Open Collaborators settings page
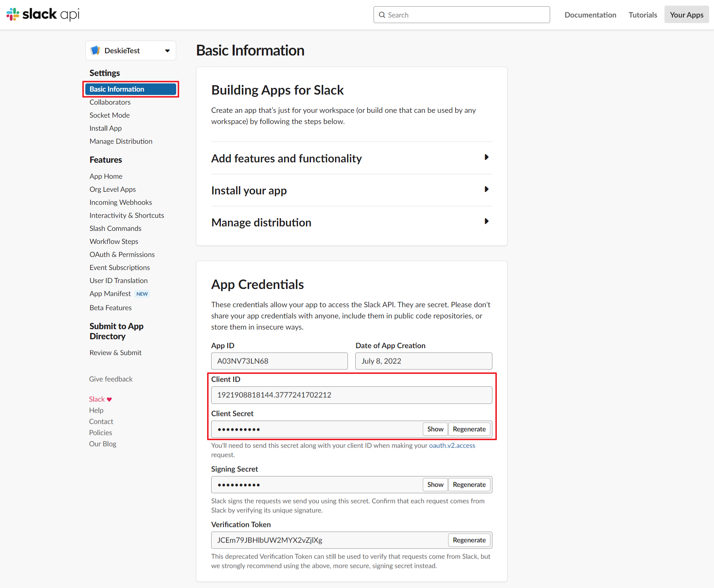Viewport: 714px width, 588px height. 110,102
